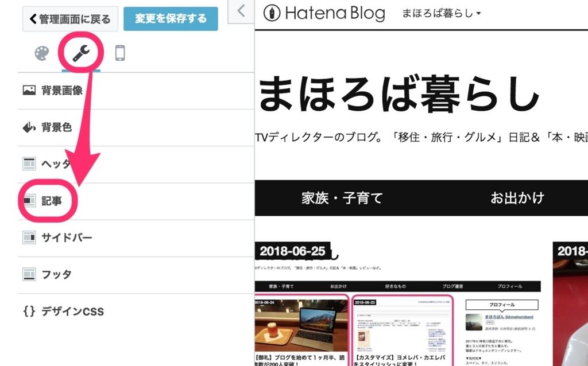The height and width of the screenshot is (366, 588).
Task: Click the デザインCSS curly braces icon
Action: (29, 311)
